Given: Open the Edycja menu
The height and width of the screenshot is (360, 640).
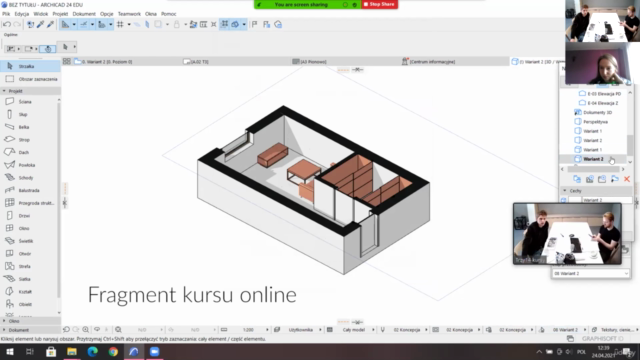Looking at the screenshot, I should [22, 14].
